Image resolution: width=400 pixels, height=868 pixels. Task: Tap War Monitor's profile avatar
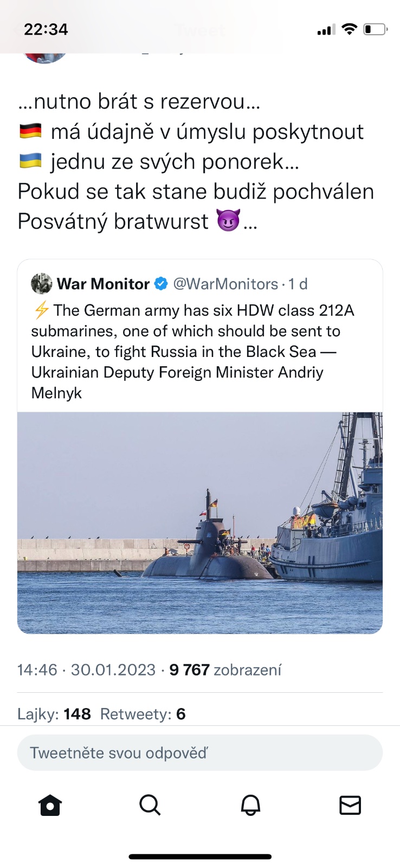coord(42,284)
